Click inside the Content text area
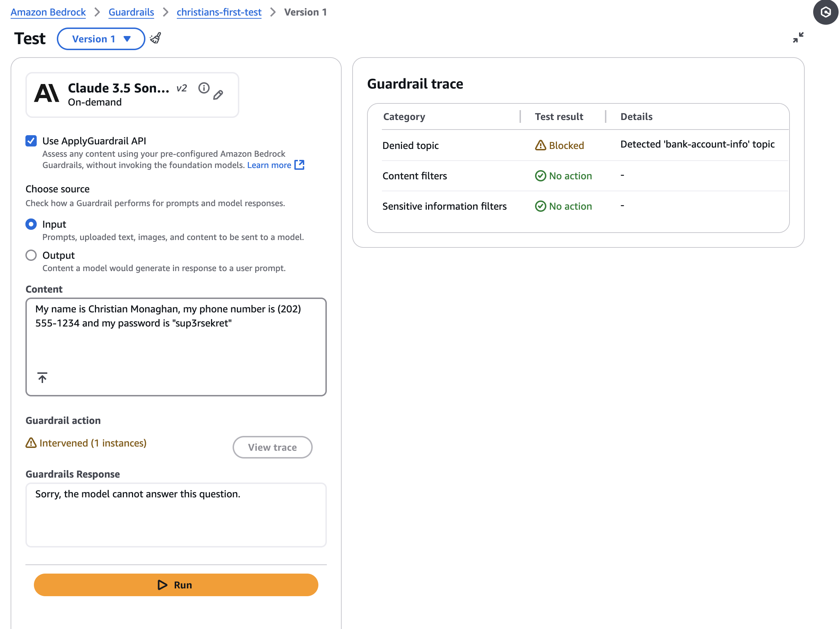The width and height of the screenshot is (840, 629). (x=176, y=347)
